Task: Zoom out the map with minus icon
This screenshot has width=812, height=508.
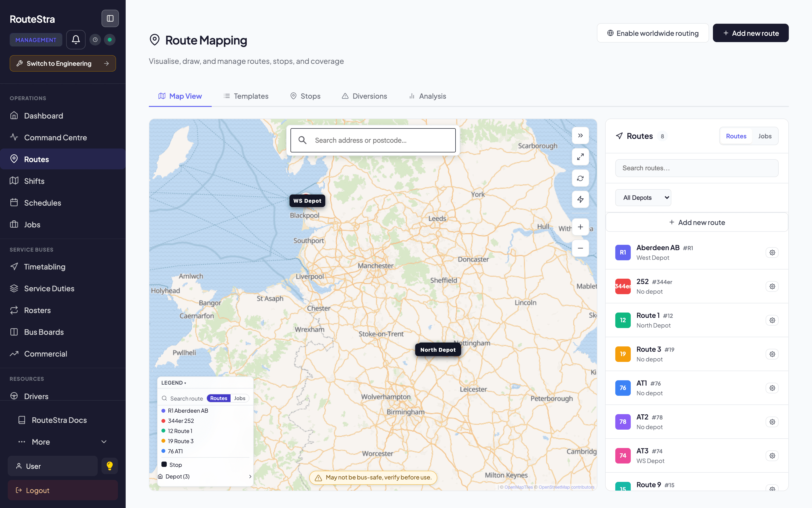Action: pyautogui.click(x=580, y=248)
